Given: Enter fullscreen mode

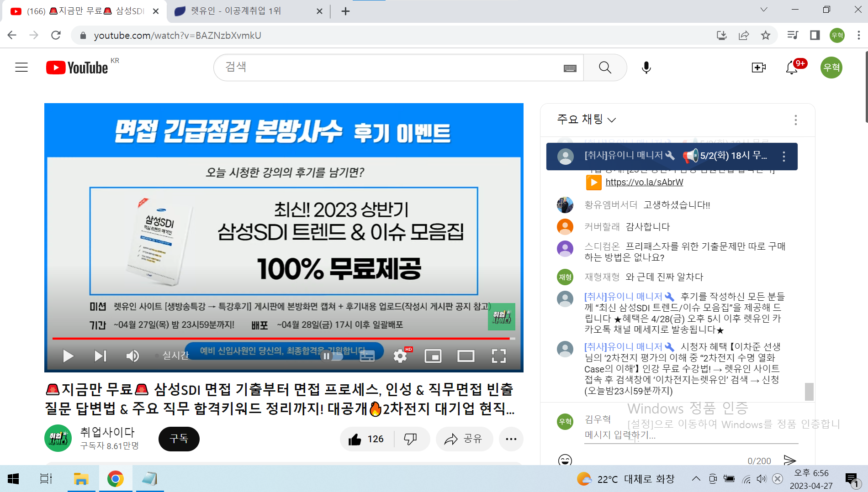Looking at the screenshot, I should tap(498, 356).
